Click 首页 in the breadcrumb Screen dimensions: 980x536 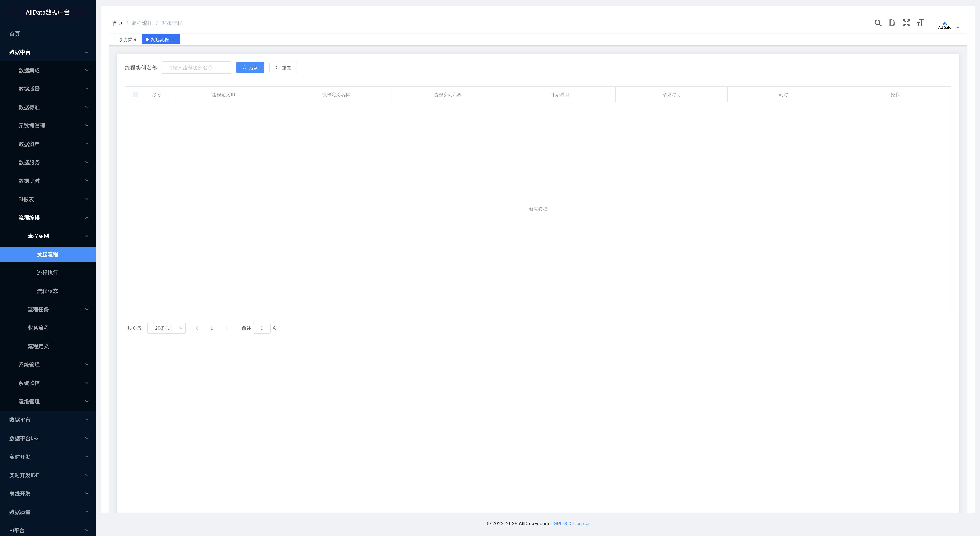click(118, 23)
